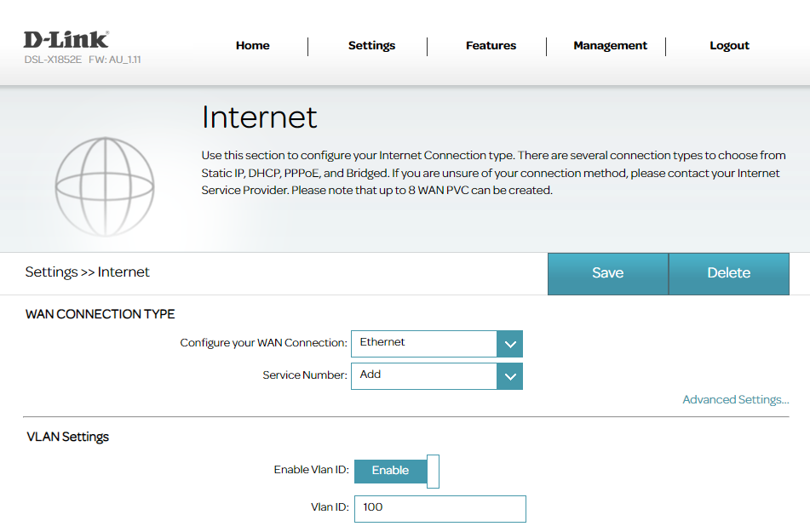Open the Management menu
Viewport: 810px width, 532px height.
(x=610, y=45)
